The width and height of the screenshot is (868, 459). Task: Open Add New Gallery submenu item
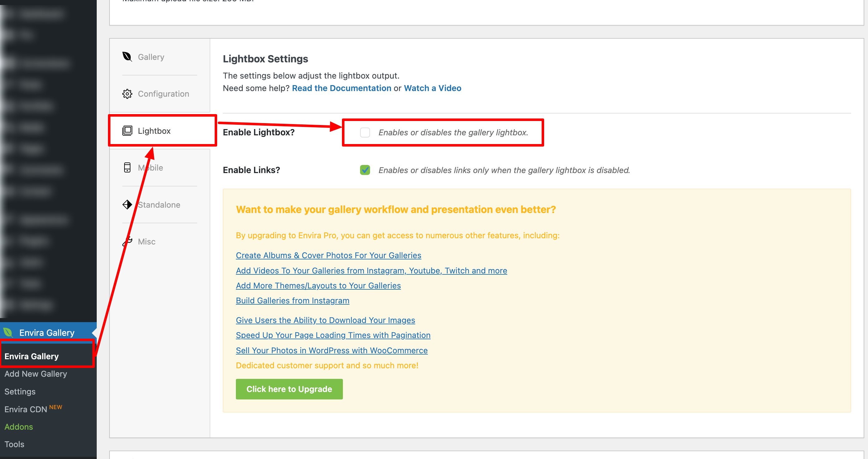point(36,374)
